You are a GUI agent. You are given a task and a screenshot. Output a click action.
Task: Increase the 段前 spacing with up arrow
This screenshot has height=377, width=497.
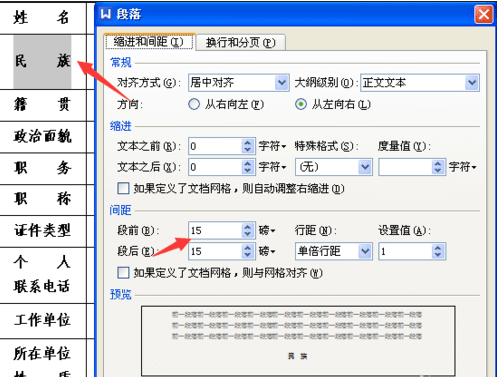click(247, 227)
